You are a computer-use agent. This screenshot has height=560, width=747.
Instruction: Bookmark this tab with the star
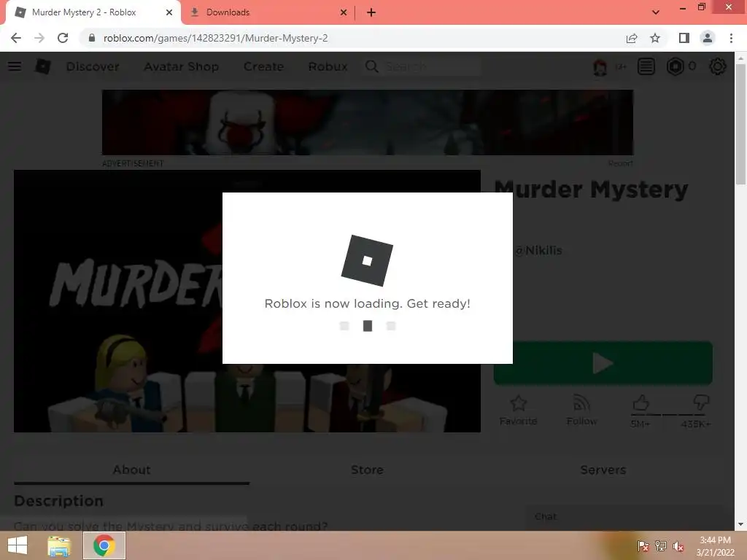click(655, 38)
